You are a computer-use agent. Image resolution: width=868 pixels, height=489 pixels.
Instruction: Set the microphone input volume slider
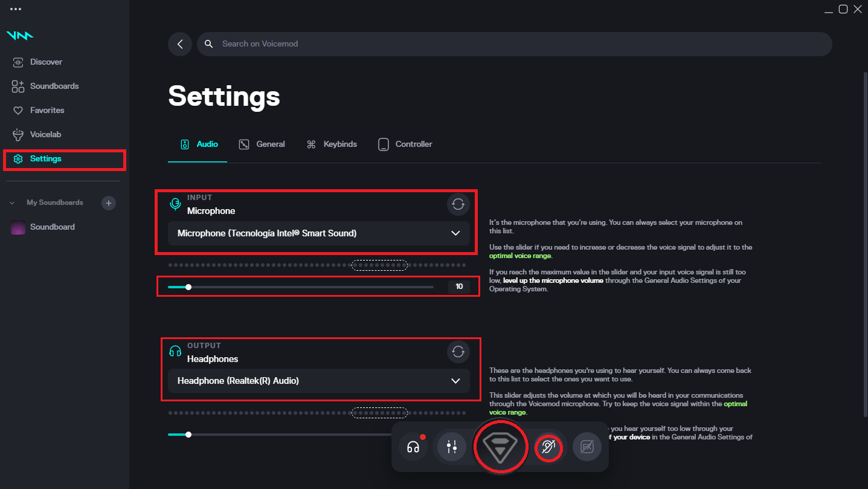(188, 287)
